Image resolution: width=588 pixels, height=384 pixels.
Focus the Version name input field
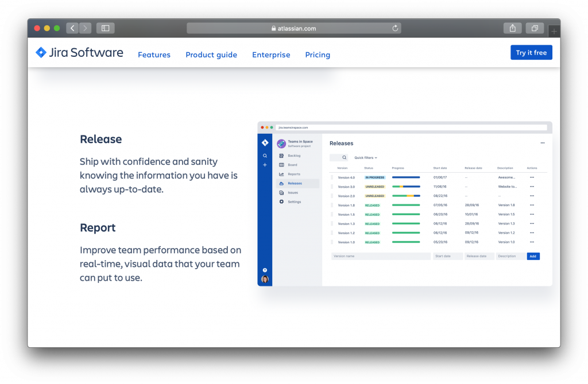tap(381, 256)
